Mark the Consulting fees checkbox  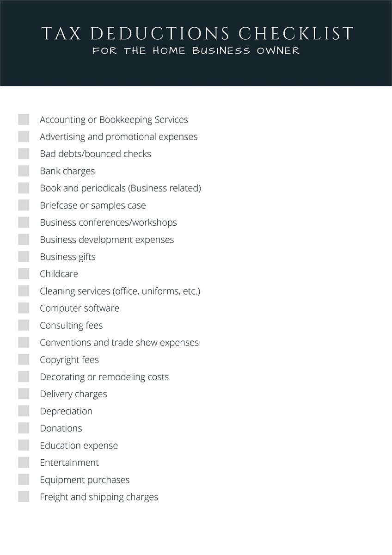tap(24, 325)
